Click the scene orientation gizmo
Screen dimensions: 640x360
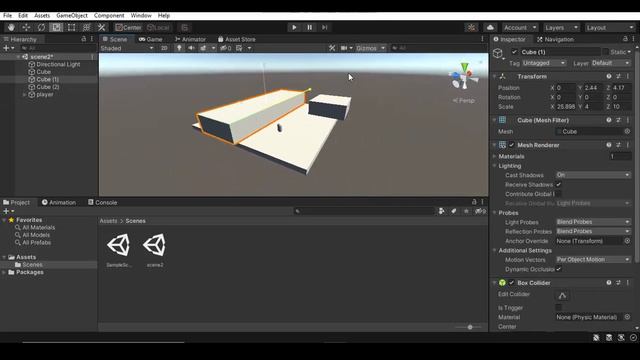point(464,76)
